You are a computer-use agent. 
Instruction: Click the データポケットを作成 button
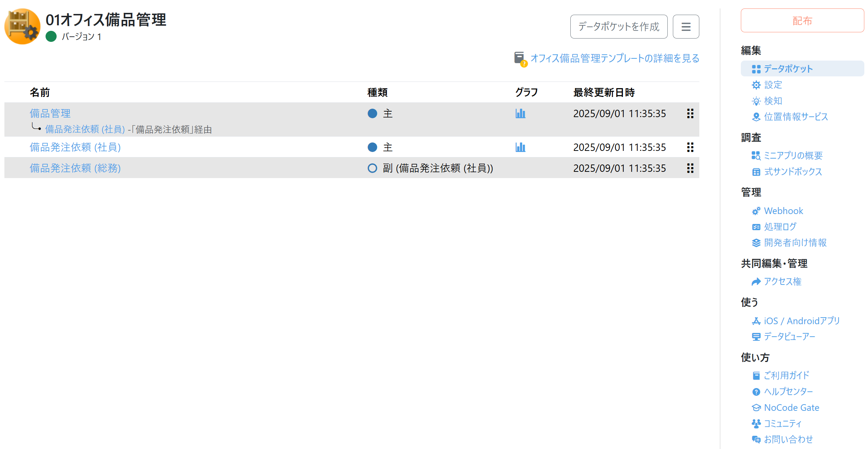click(x=618, y=26)
